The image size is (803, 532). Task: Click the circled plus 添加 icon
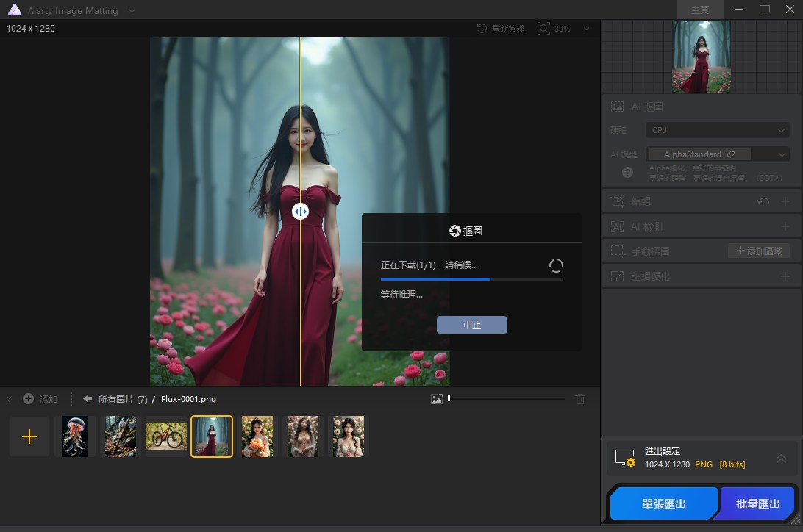[x=28, y=398]
